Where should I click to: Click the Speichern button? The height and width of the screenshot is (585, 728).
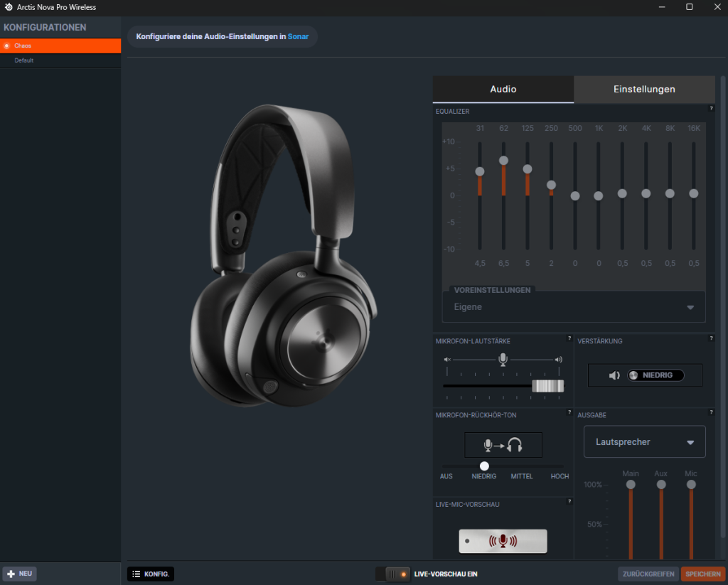pyautogui.click(x=702, y=574)
